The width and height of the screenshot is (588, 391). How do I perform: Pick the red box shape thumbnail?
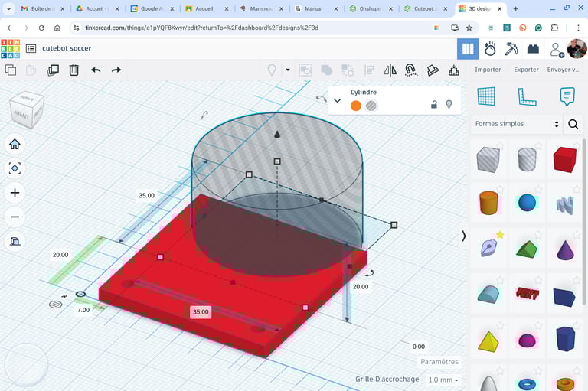(564, 159)
